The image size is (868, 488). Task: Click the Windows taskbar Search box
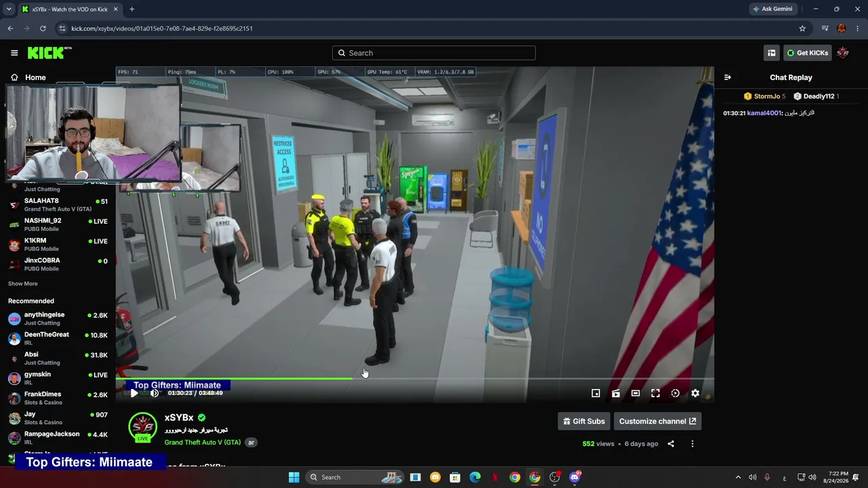(x=355, y=477)
